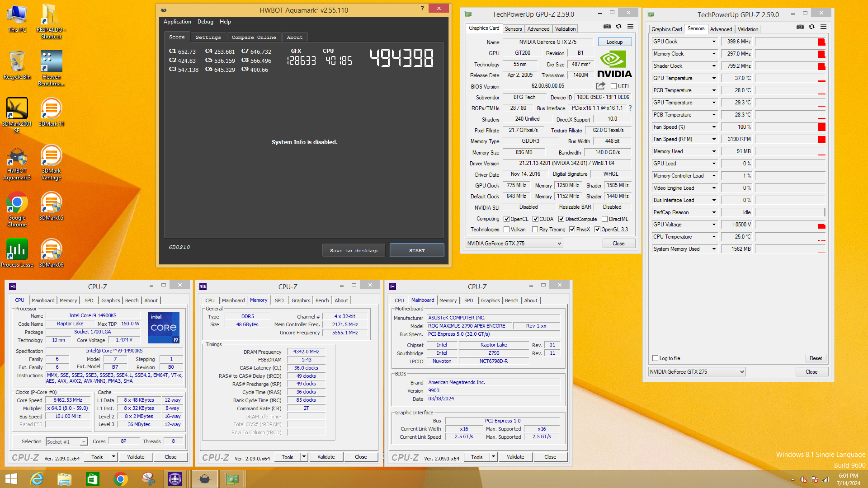The width and height of the screenshot is (868, 488).
Task: Open GPU selector dropdown in Sensors window
Action: 697,372
